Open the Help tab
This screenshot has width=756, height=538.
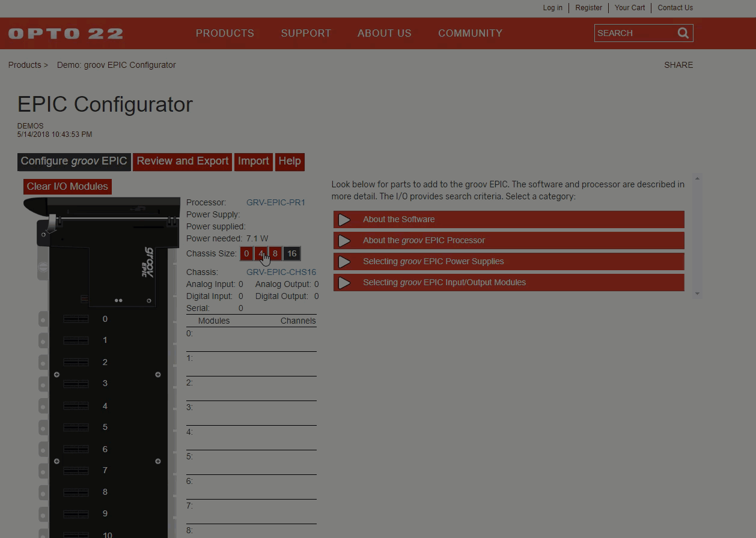(290, 162)
